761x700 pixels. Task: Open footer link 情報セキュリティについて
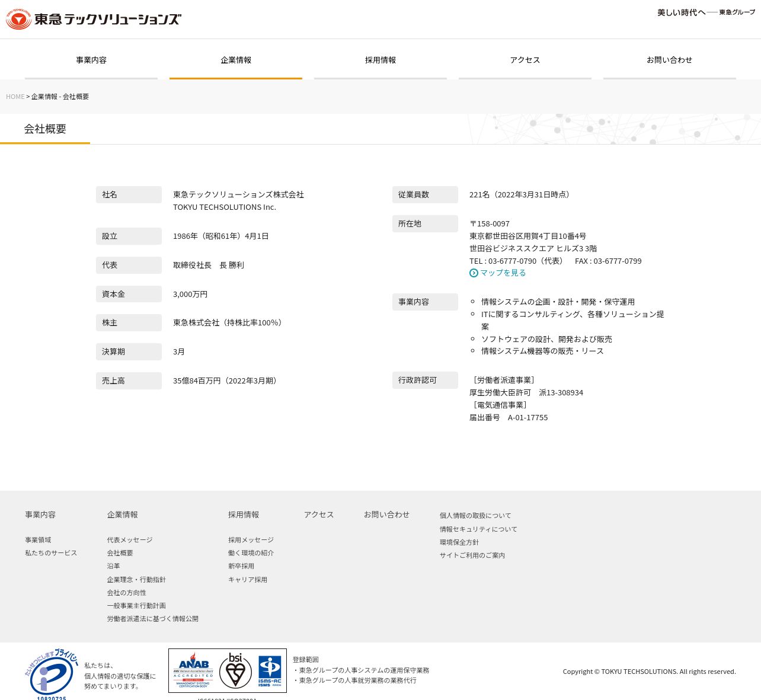(478, 529)
